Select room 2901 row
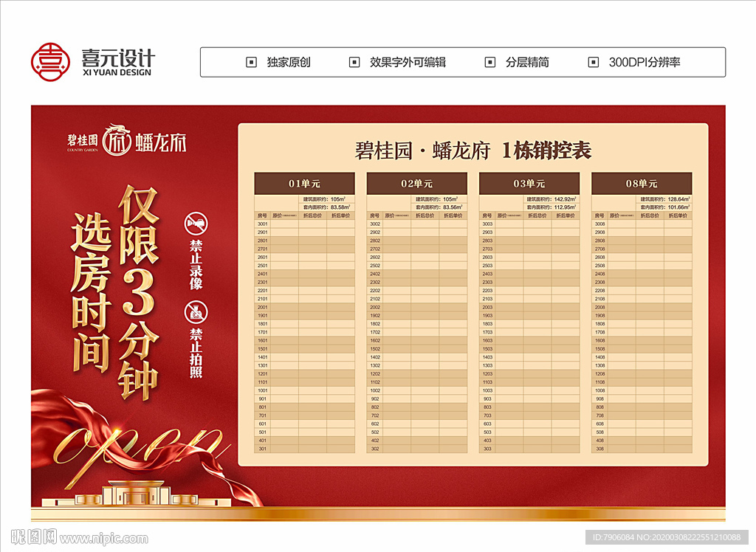 pos(305,232)
